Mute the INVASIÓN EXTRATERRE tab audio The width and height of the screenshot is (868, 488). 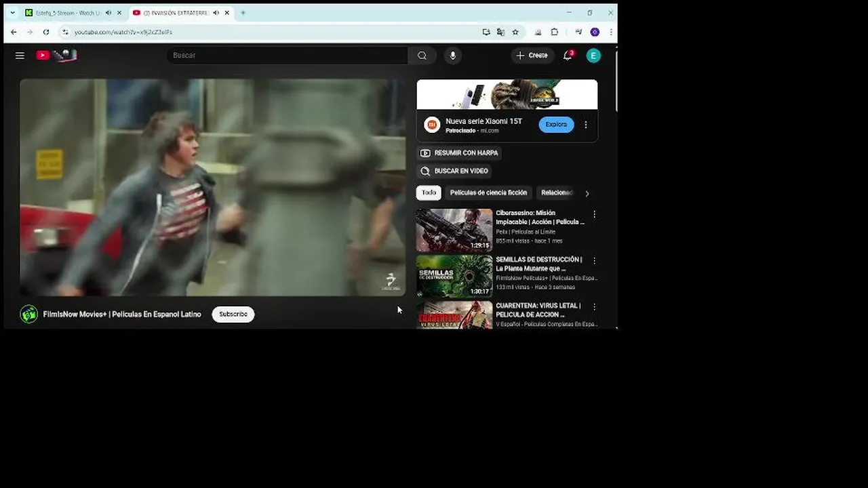coord(216,13)
